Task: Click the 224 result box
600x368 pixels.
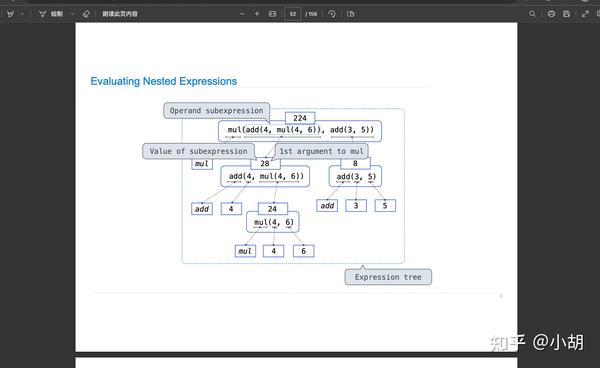Action: pyautogui.click(x=300, y=118)
